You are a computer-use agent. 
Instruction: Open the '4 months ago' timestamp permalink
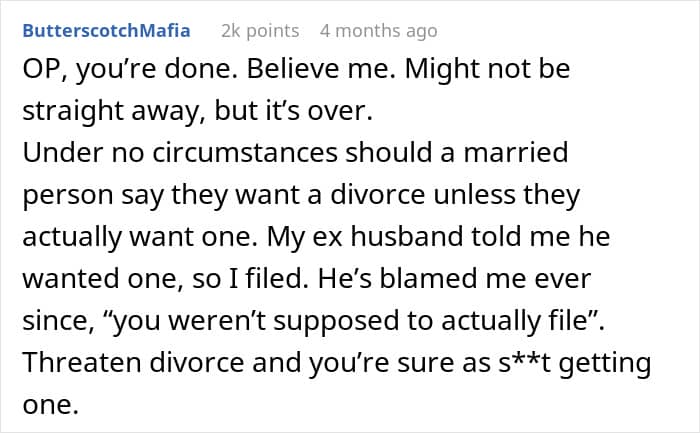pyautogui.click(x=378, y=30)
